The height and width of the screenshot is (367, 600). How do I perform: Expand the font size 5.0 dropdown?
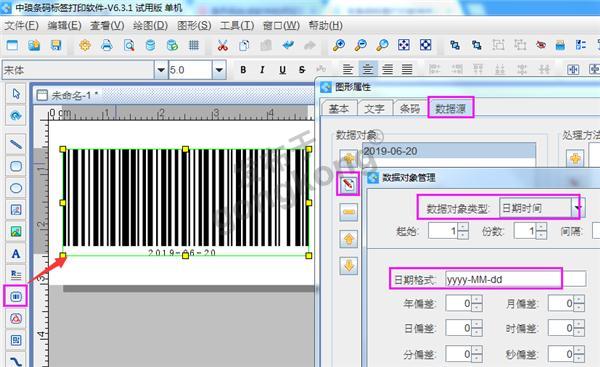coord(219,70)
